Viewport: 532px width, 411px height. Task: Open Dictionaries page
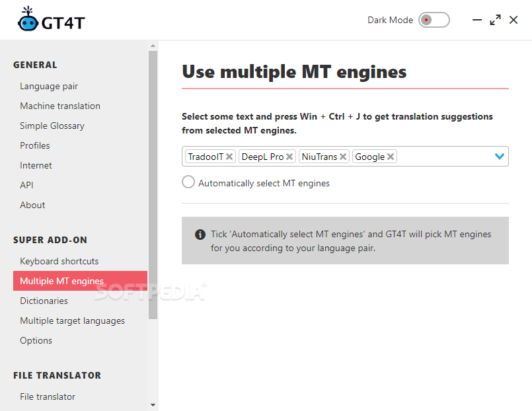coord(44,301)
